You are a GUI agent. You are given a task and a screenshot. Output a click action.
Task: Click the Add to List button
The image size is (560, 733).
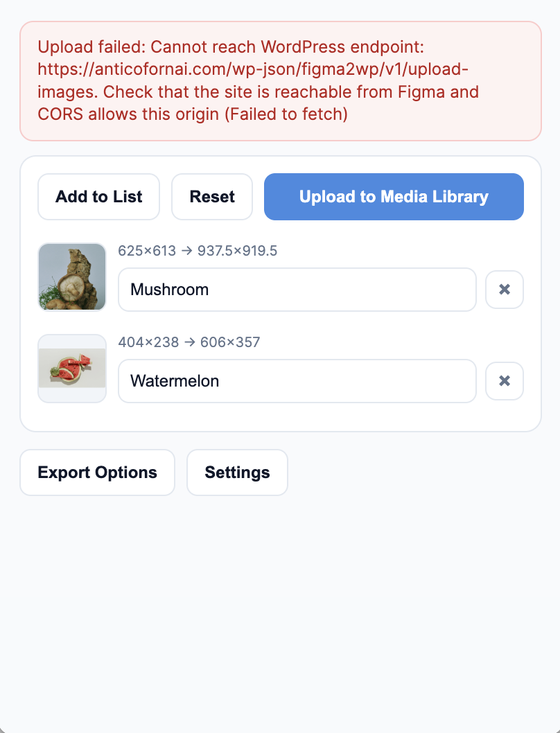[x=98, y=197]
